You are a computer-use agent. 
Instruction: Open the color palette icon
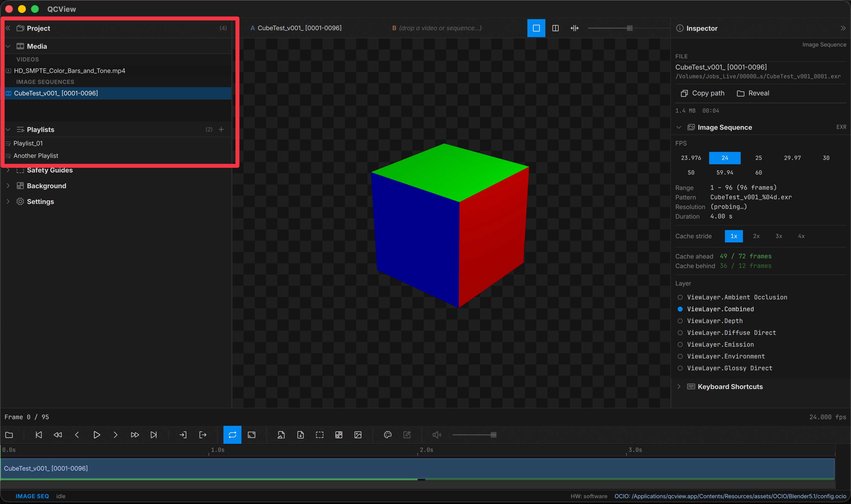point(388,435)
